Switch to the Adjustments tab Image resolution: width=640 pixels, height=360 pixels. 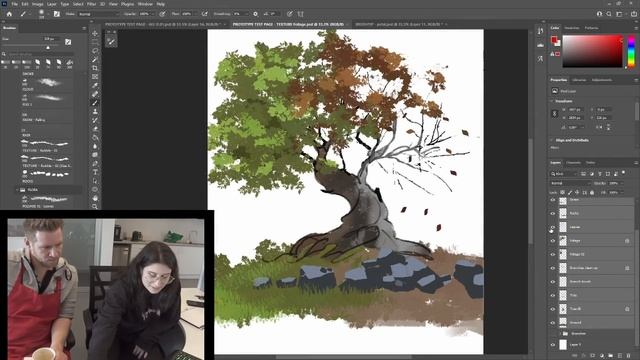click(x=602, y=80)
